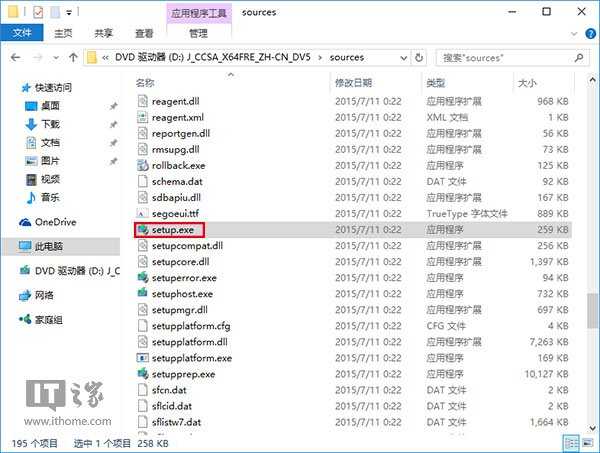Sort by Date modified (修改日期) column

point(353,83)
